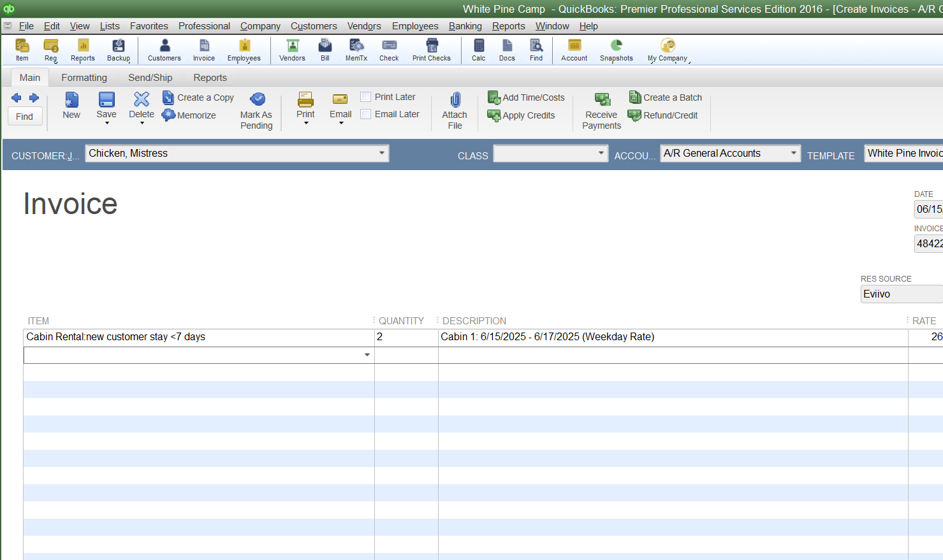Click the Find icon in icon bar

pyautogui.click(x=536, y=50)
